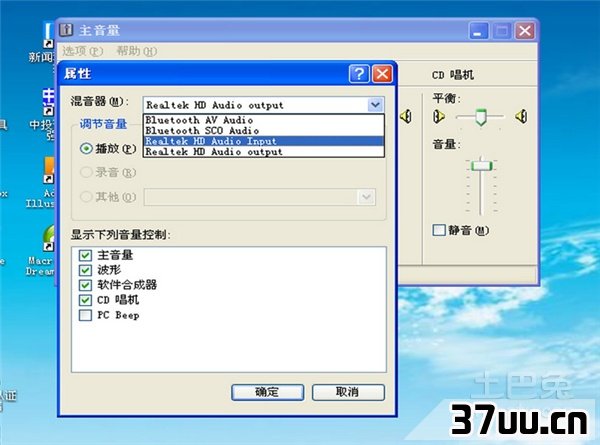
Task: Uncheck the 波形 checkbox
Action: 85,270
